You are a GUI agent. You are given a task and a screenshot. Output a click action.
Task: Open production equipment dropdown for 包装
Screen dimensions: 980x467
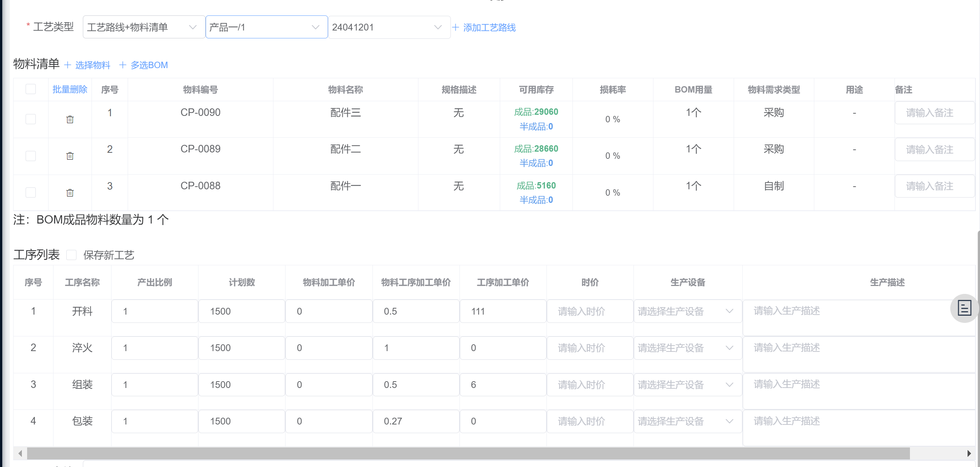tap(687, 421)
